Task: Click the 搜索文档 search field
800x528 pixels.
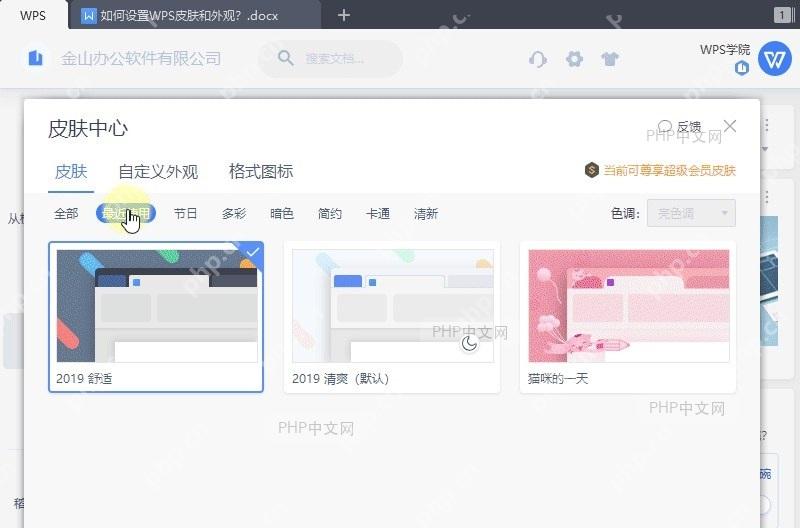Action: tap(331, 59)
